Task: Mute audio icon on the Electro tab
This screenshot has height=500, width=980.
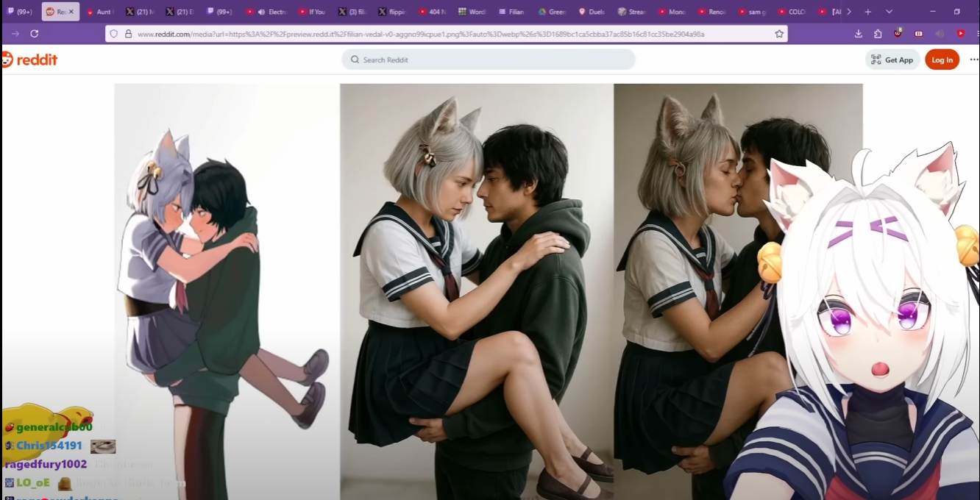Action: coord(261,12)
